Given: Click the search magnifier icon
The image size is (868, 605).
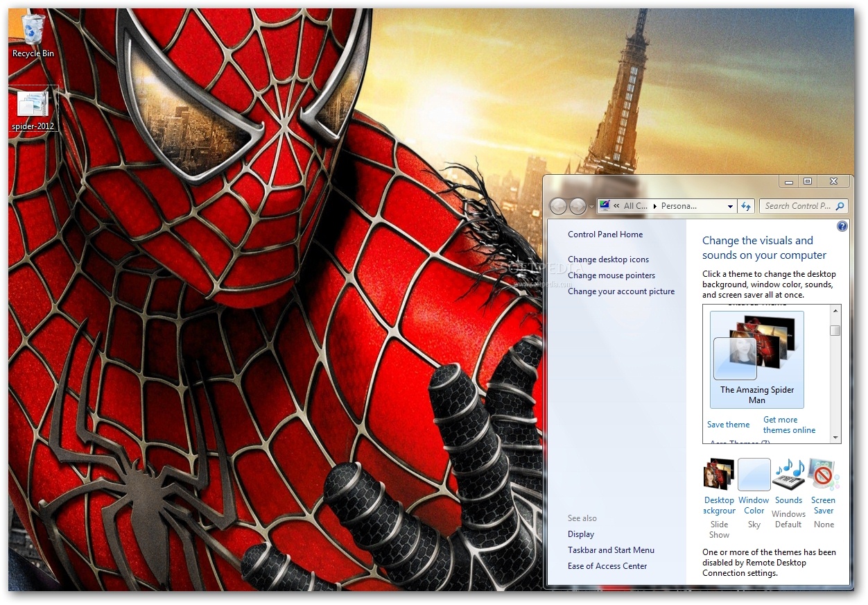Looking at the screenshot, I should pyautogui.click(x=840, y=206).
